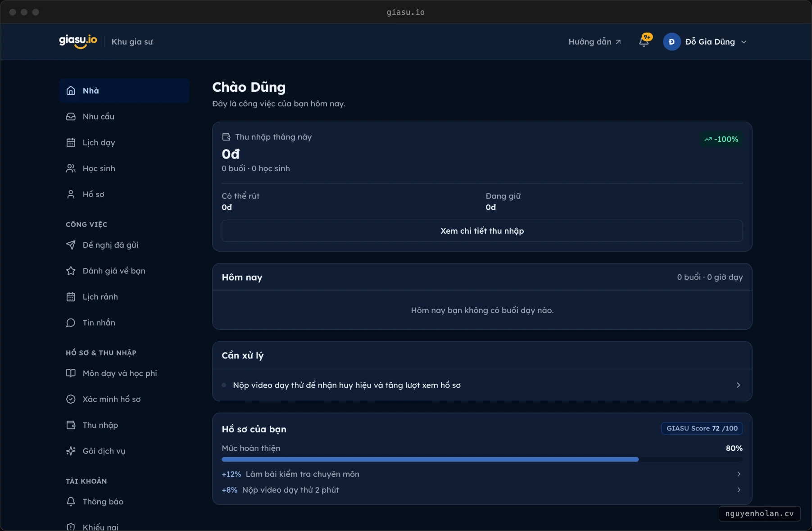Screen dimensions: 812x531
Task: Open chevron for Làm bài kiểm tra chuyên môn
Action: (x=739, y=474)
